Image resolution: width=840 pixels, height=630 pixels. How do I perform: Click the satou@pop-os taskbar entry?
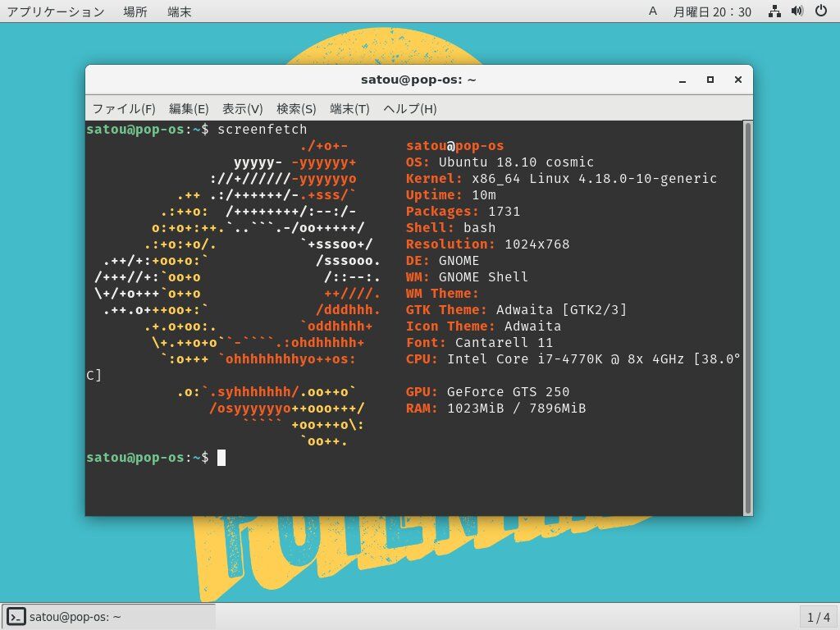pyautogui.click(x=109, y=617)
